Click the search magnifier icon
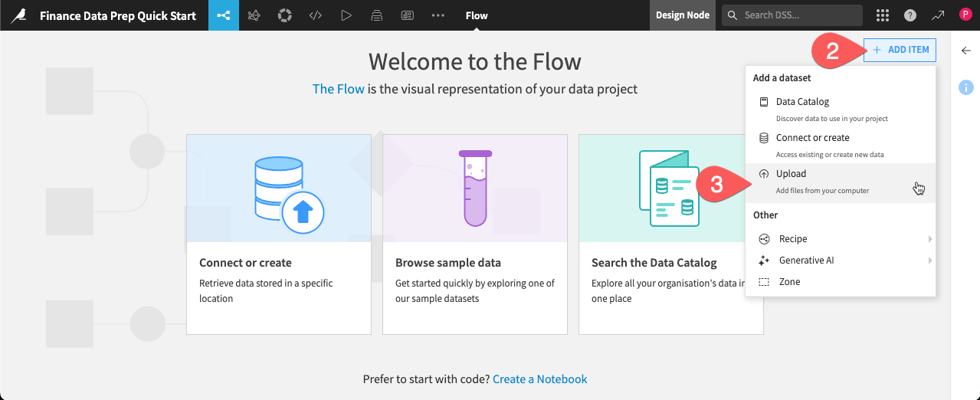The height and width of the screenshot is (400, 980). tap(733, 15)
